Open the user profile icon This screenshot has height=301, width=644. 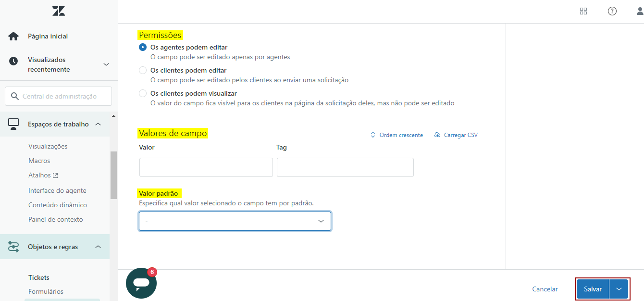(x=640, y=11)
